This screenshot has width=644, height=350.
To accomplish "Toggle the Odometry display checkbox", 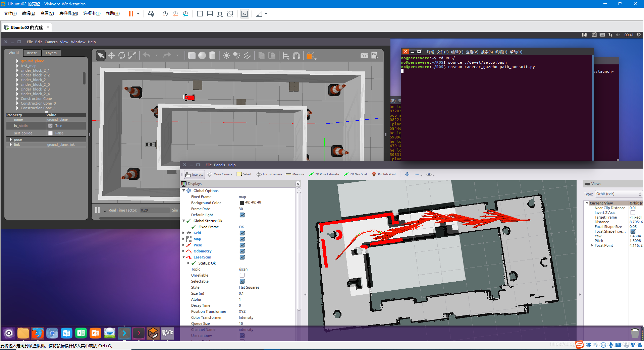I will (242, 251).
